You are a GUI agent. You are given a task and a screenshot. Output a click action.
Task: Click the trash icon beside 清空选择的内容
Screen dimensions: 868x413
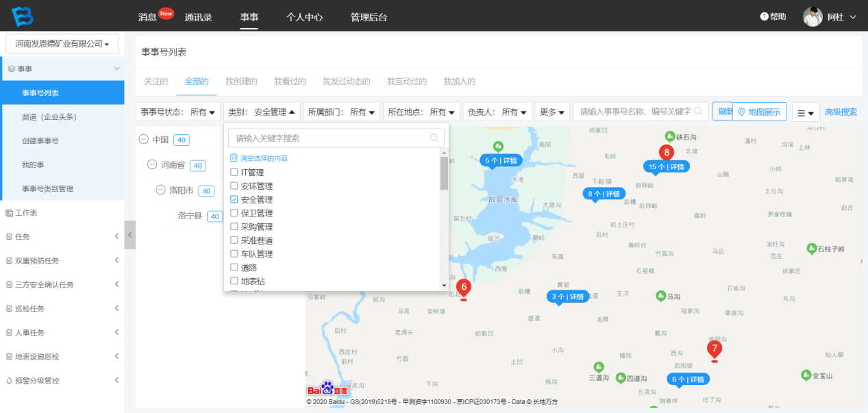[234, 158]
